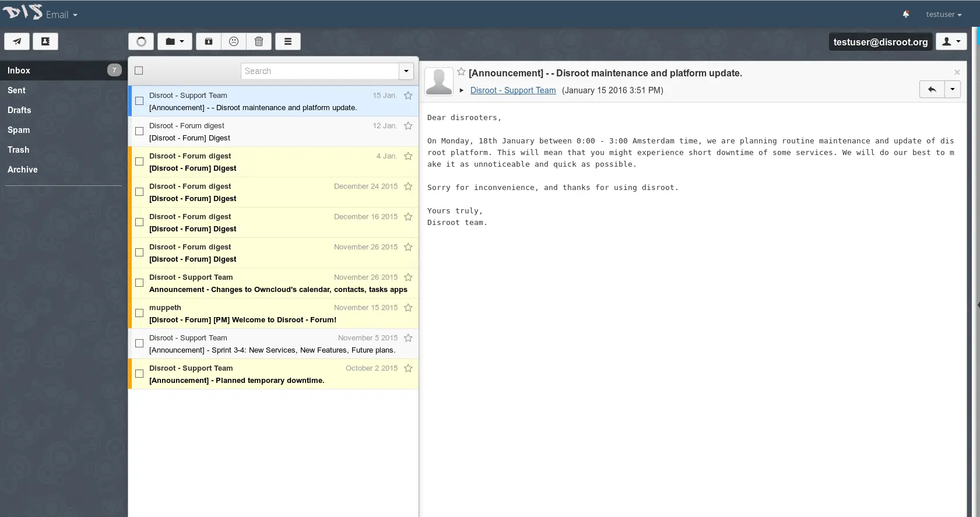Open the Sent folder
The height and width of the screenshot is (517, 980).
point(64,90)
